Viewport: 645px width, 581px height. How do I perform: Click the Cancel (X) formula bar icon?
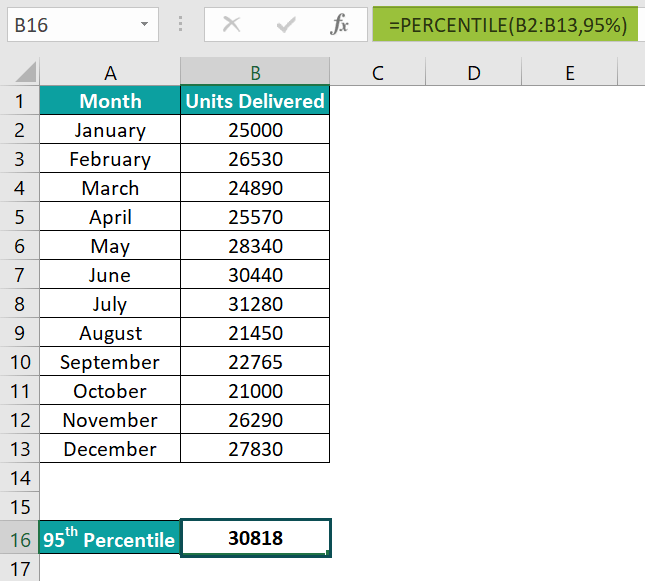pos(232,24)
